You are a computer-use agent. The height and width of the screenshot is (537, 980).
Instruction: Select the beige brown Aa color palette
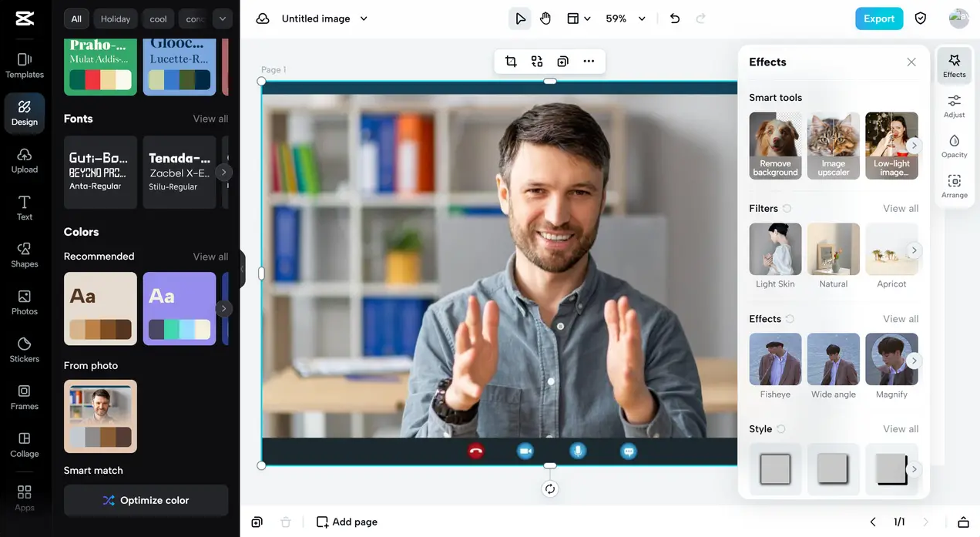pos(100,308)
